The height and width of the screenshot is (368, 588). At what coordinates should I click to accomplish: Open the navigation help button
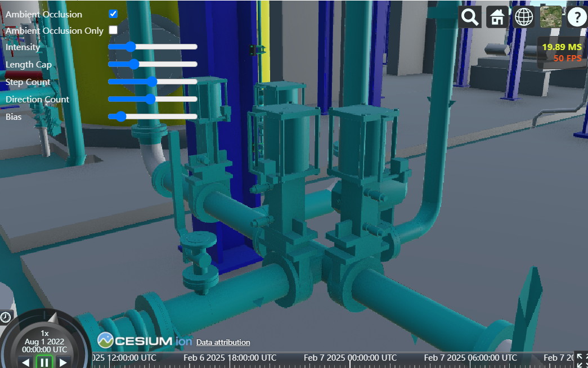click(577, 17)
